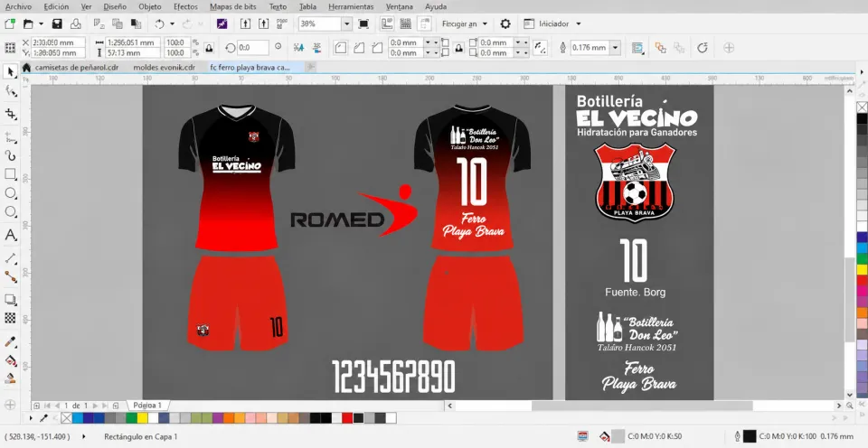Image resolution: width=868 pixels, height=448 pixels.
Task: Select the Polygon tool
Action: tap(10, 212)
